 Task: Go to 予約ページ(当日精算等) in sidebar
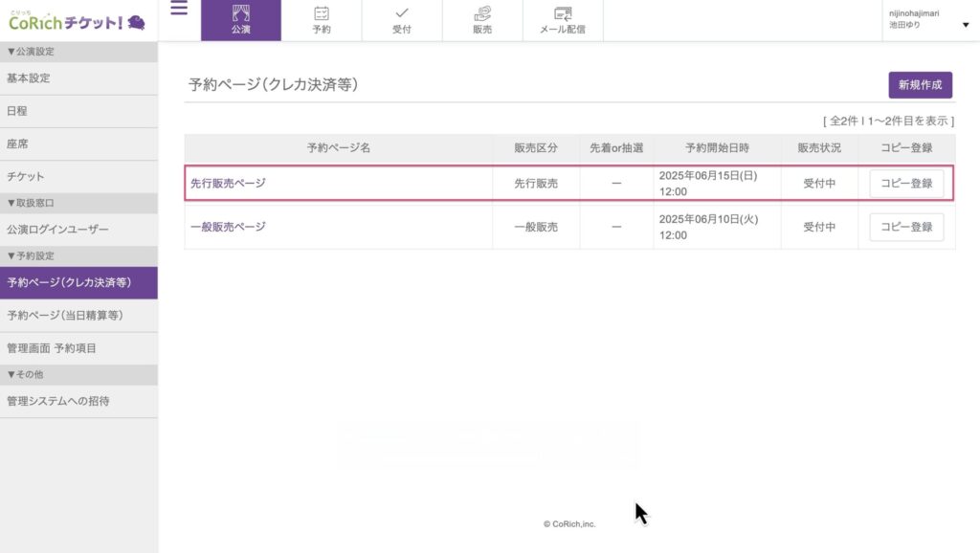click(65, 316)
